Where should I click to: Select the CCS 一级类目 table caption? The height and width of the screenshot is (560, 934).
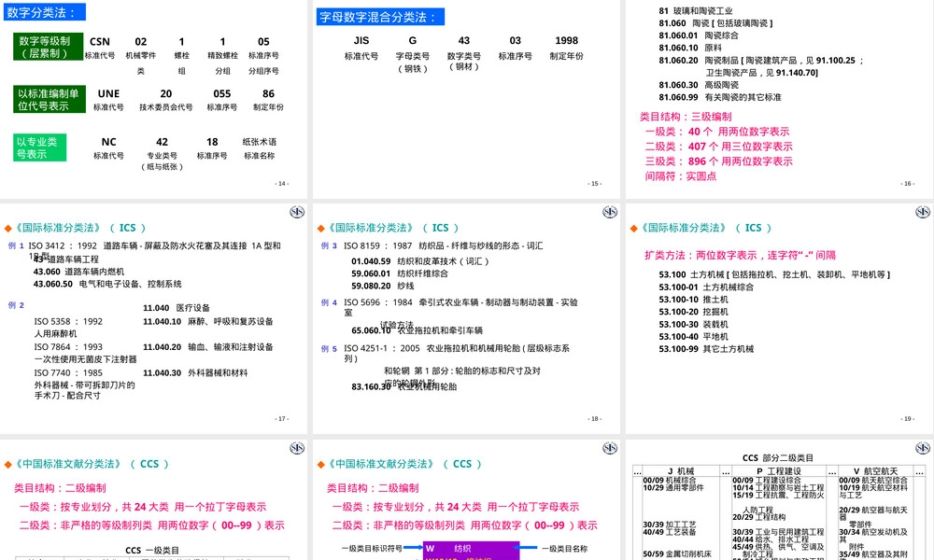point(152,551)
